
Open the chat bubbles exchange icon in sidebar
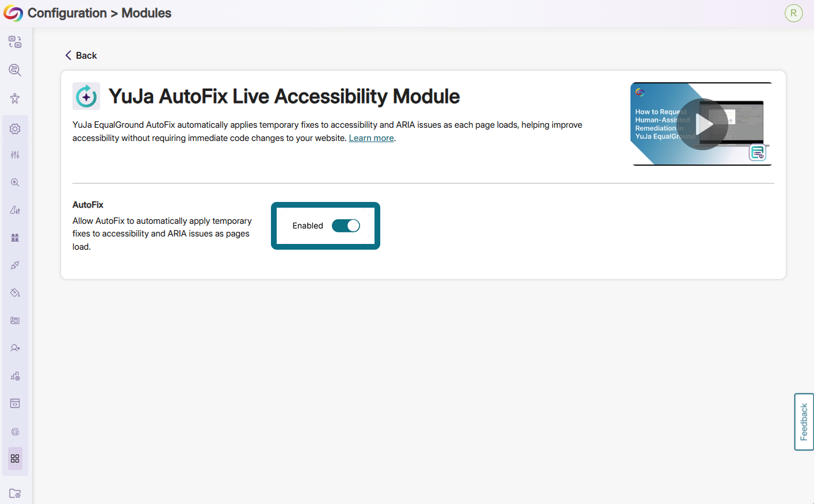point(15,42)
